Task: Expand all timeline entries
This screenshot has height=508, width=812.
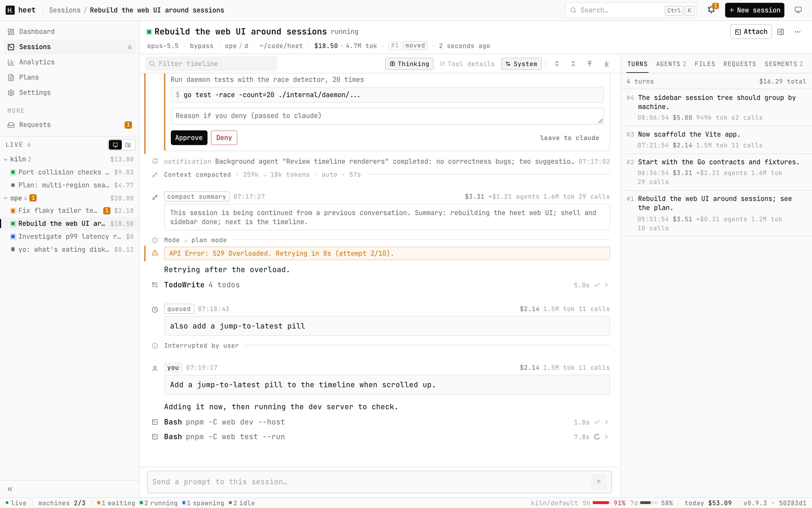Action: (x=557, y=64)
